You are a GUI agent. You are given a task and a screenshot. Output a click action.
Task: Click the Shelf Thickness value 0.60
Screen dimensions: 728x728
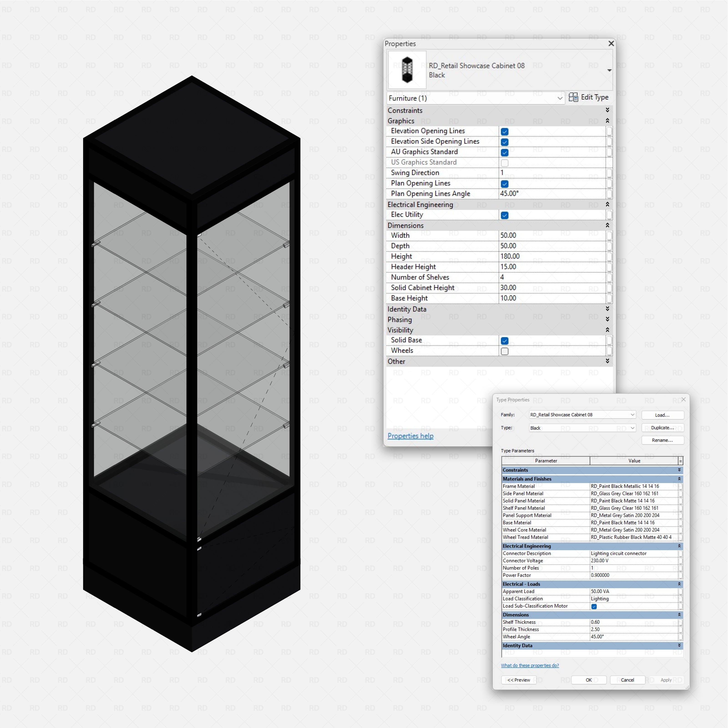tap(634, 622)
